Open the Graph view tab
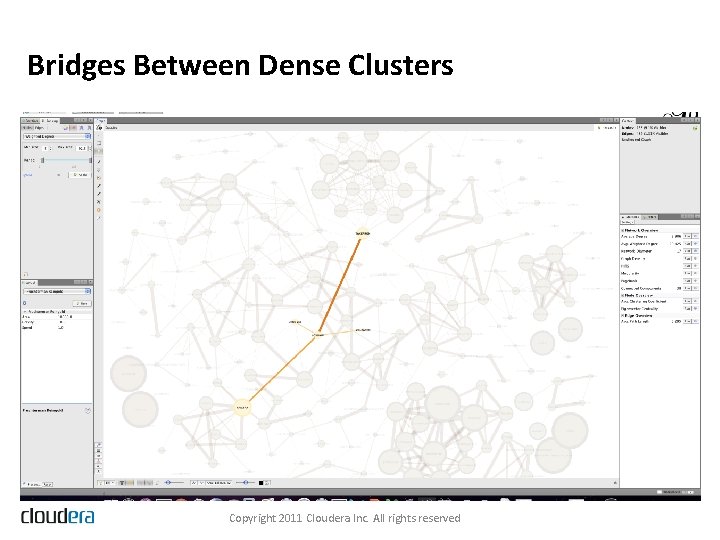This screenshot has width=720, height=540. pyautogui.click(x=101, y=121)
